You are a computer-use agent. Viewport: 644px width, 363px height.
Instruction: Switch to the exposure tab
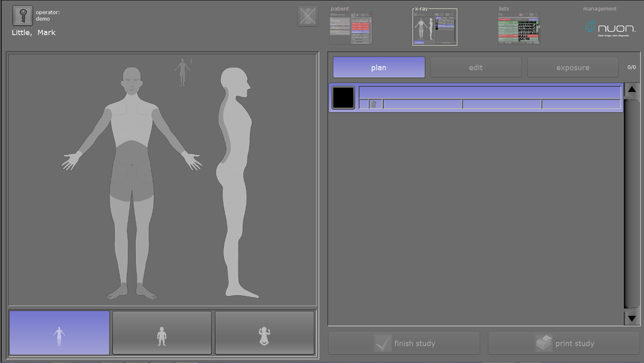pyautogui.click(x=573, y=68)
